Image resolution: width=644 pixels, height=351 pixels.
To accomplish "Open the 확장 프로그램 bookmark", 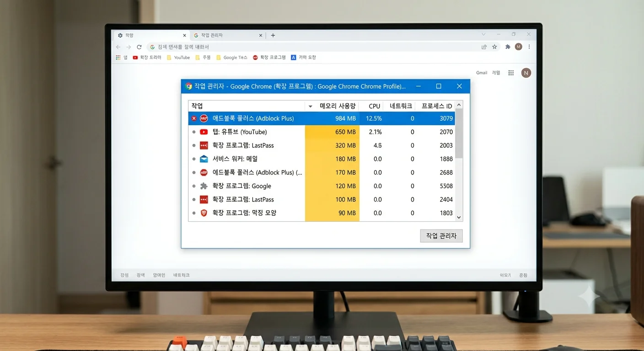I will 269,58.
